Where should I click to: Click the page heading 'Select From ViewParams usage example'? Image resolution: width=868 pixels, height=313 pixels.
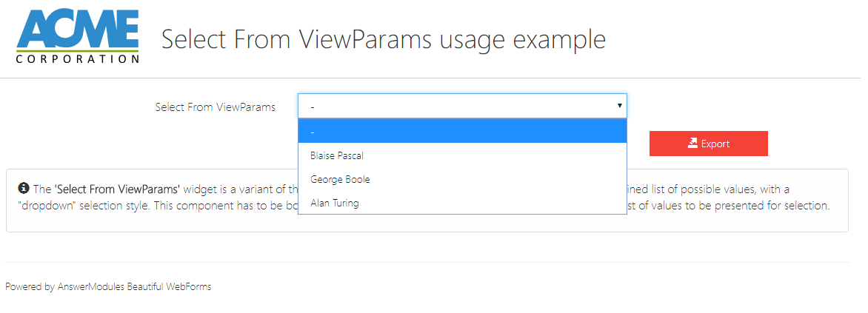383,38
